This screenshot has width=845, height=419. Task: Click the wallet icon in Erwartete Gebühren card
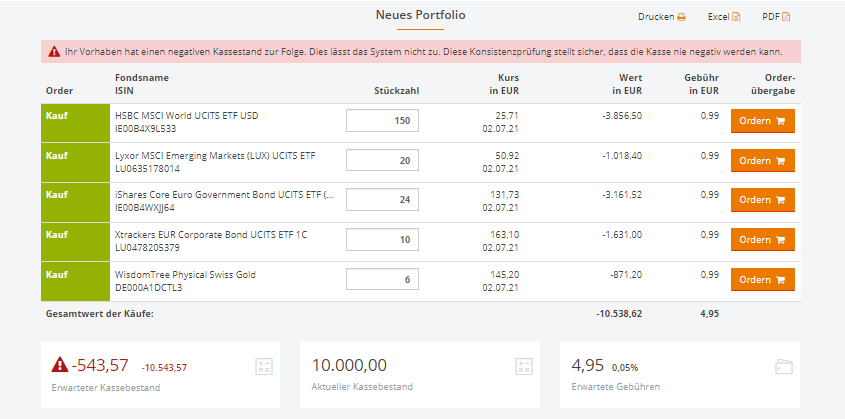click(783, 367)
